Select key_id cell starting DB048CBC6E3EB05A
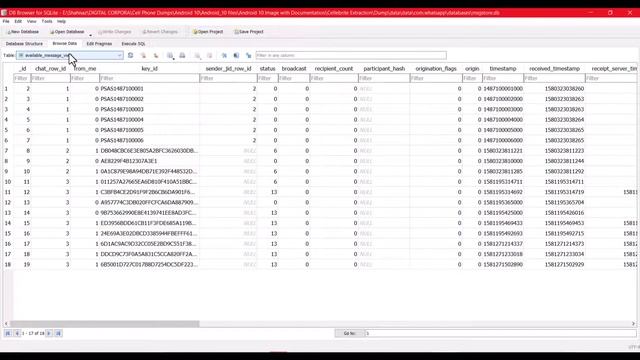The height and width of the screenshot is (360, 640). point(149,151)
